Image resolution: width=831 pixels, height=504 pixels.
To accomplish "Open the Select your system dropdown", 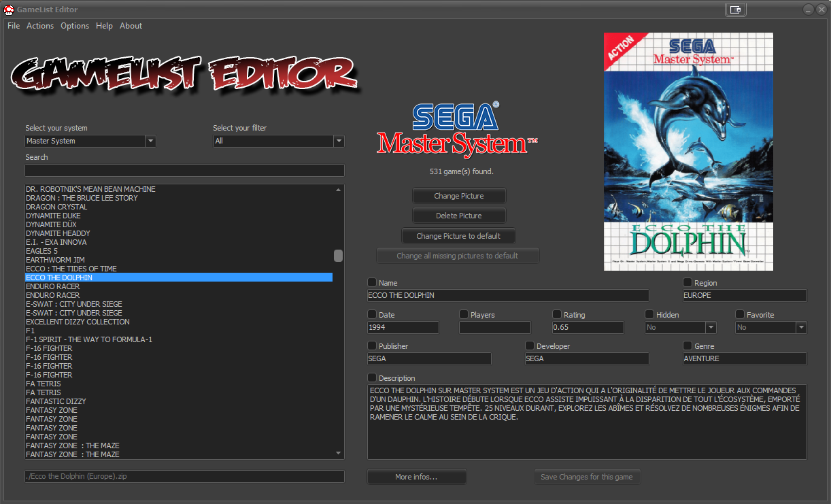I will (x=90, y=141).
